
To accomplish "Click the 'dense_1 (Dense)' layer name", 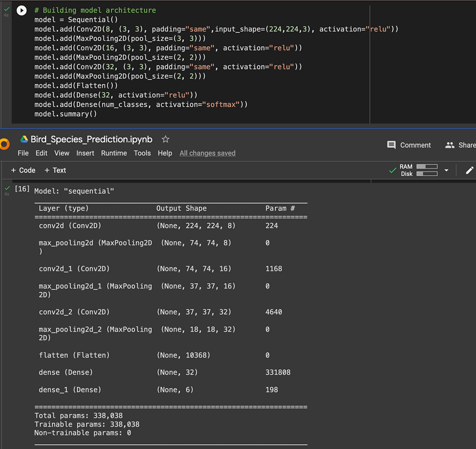I will [70, 390].
